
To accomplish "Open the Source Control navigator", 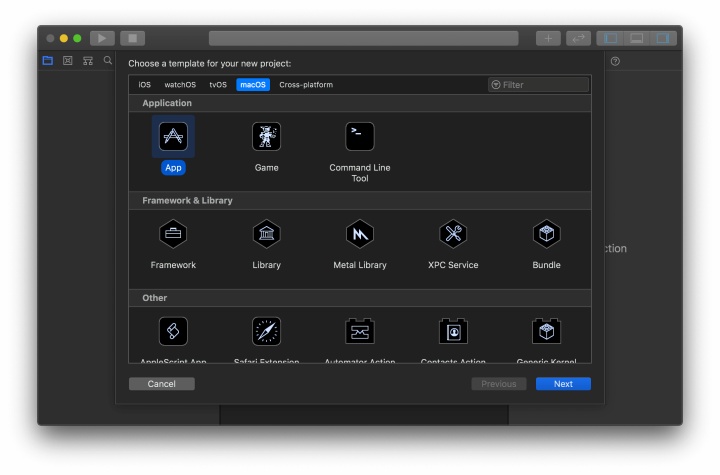I will [x=68, y=61].
